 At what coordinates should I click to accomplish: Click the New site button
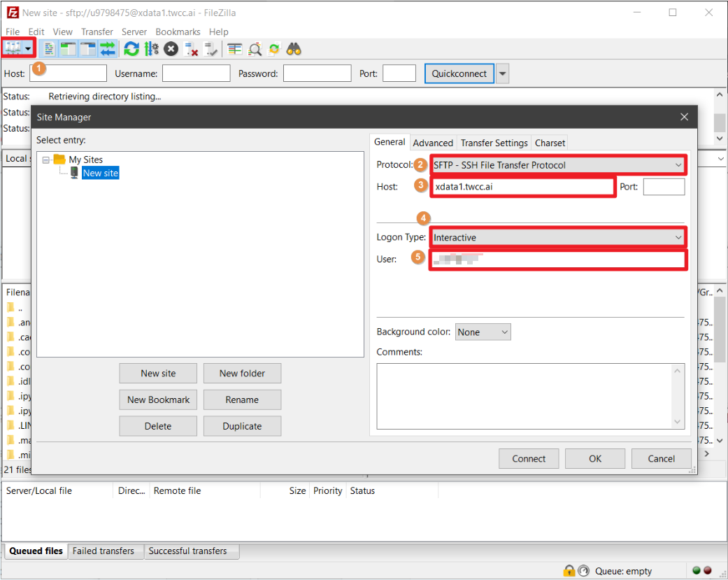click(x=158, y=374)
